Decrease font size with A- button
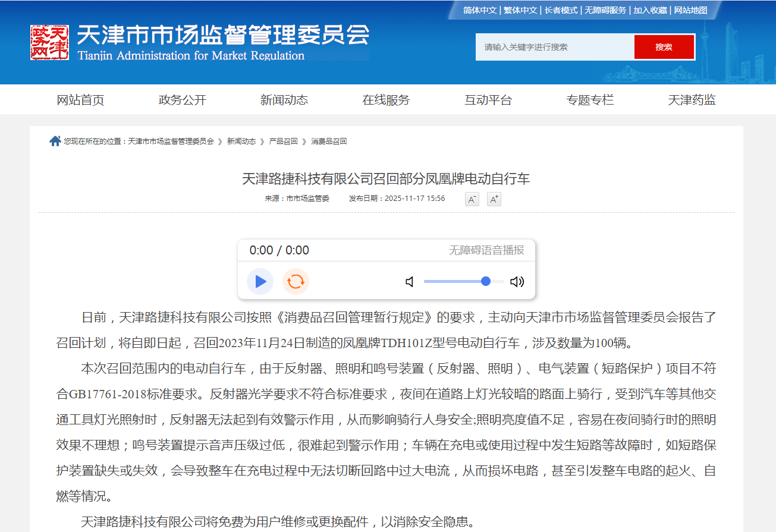 [472, 199]
